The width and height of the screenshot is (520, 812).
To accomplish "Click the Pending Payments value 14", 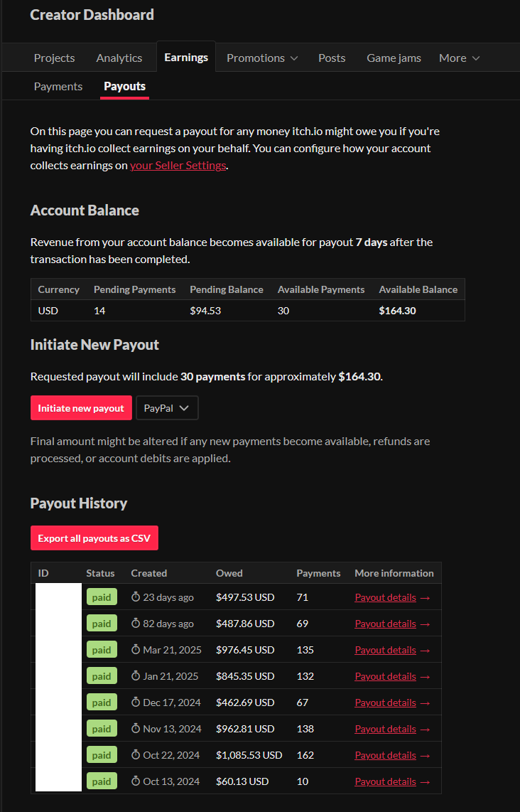I will pyautogui.click(x=99, y=311).
